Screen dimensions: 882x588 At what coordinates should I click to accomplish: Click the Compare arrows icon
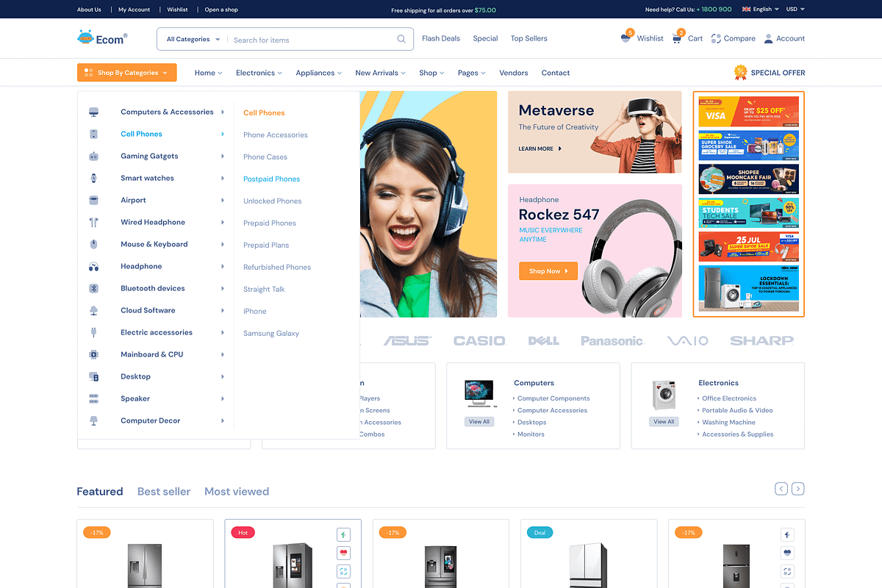pyautogui.click(x=716, y=38)
